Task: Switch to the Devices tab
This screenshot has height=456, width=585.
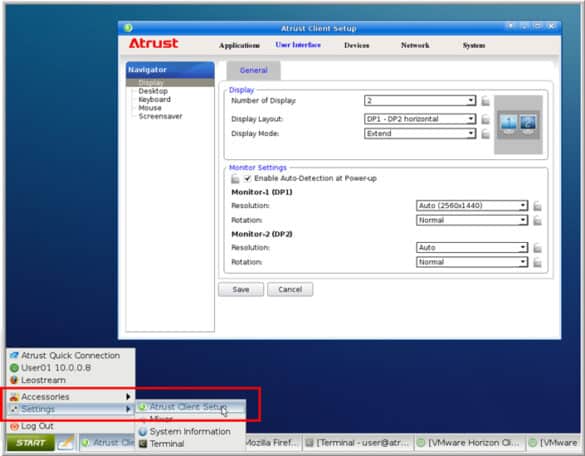Action: pyautogui.click(x=356, y=46)
